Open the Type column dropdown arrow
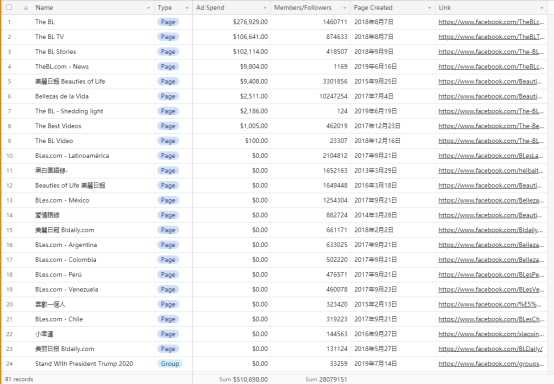Screen dimensions: 554x384 [x=187, y=8]
